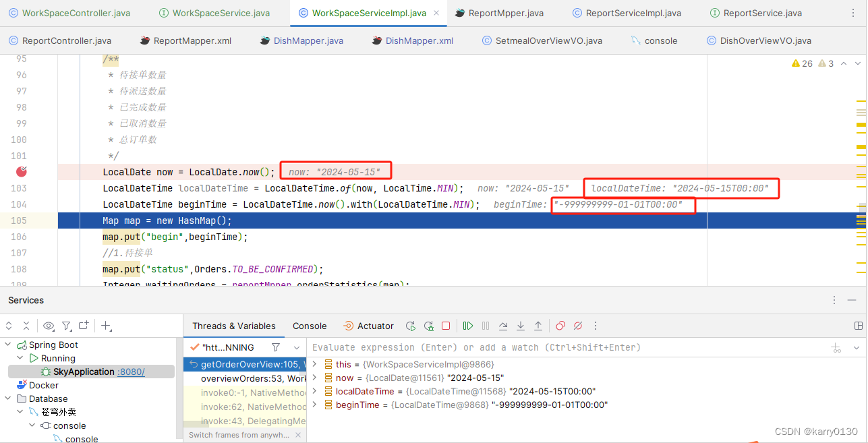Image resolution: width=868 pixels, height=443 pixels.
Task: Open DishOverViewVO.java tab
Action: coord(759,40)
